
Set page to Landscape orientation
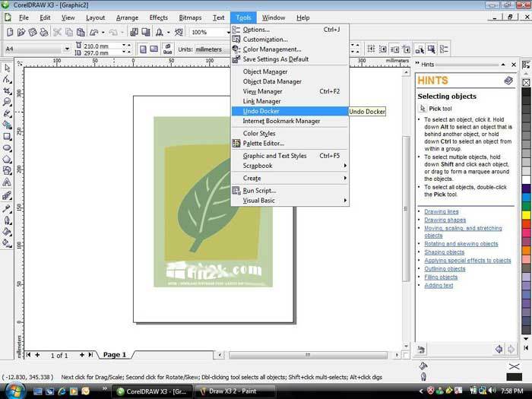tap(154, 49)
